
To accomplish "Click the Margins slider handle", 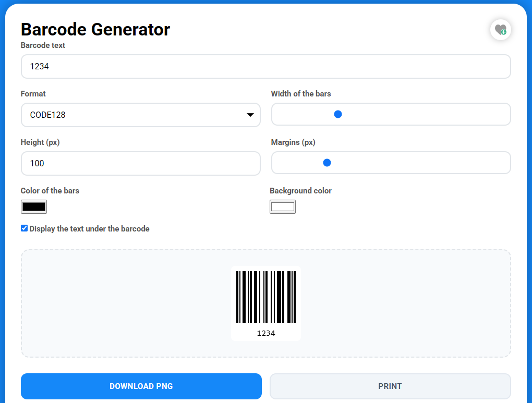I will (x=327, y=162).
